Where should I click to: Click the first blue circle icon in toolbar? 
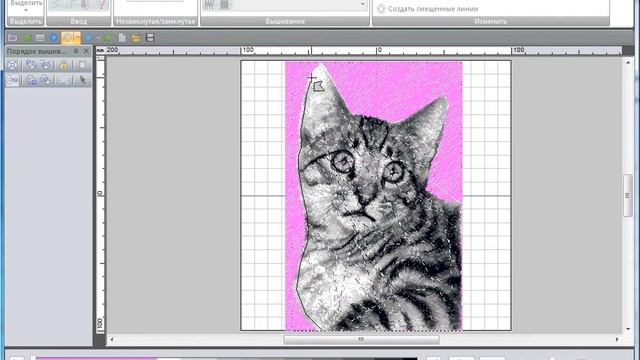53,38
